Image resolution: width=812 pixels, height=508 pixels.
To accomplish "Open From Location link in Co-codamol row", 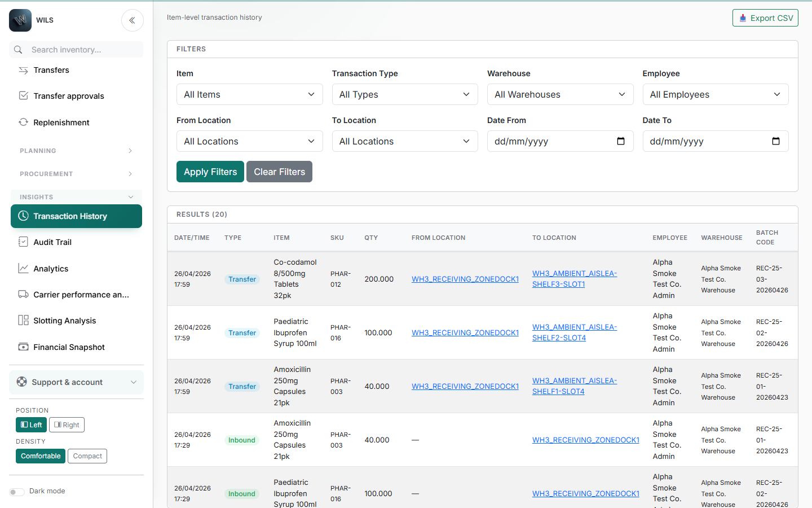I will click(x=465, y=279).
